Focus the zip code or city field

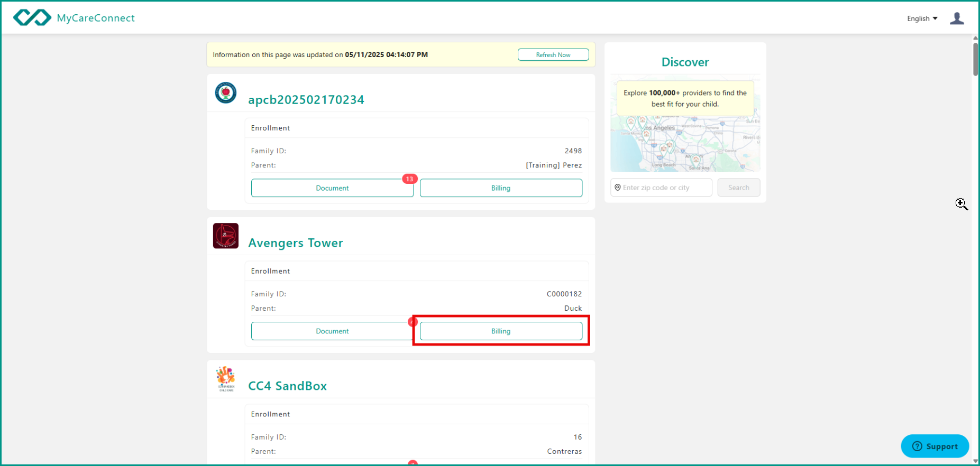click(661, 188)
